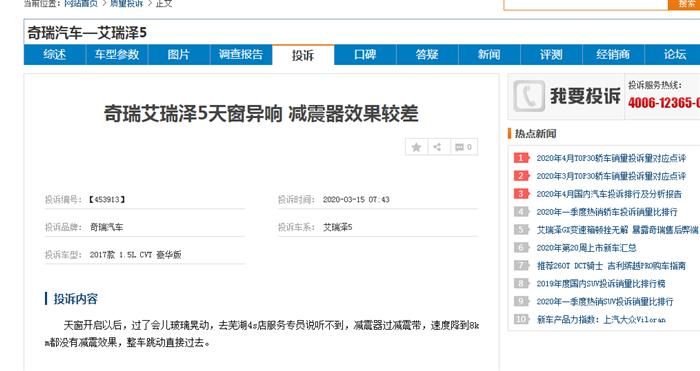Open news 2020年一季度热销SUV投诉销量比排行
This screenshot has height=371, width=700.
tap(605, 301)
